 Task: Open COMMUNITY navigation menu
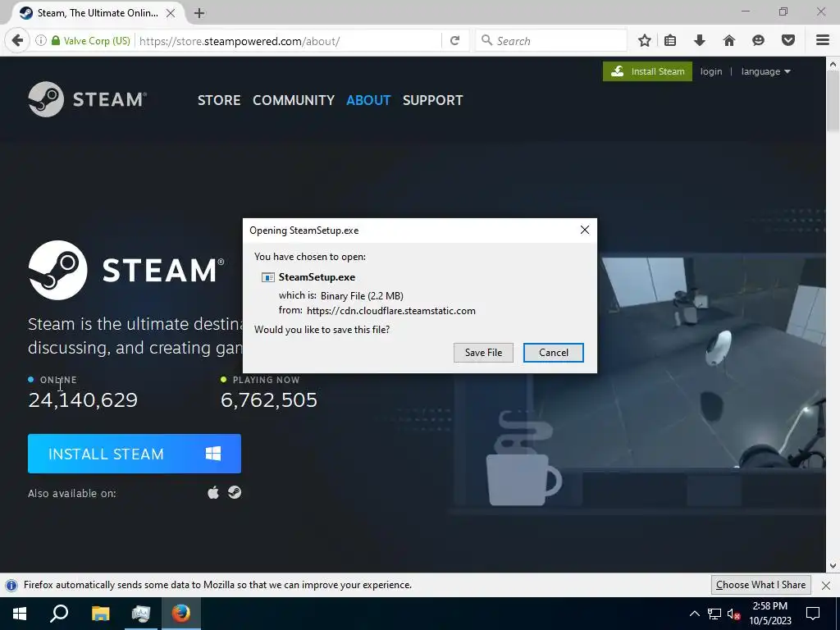point(294,100)
